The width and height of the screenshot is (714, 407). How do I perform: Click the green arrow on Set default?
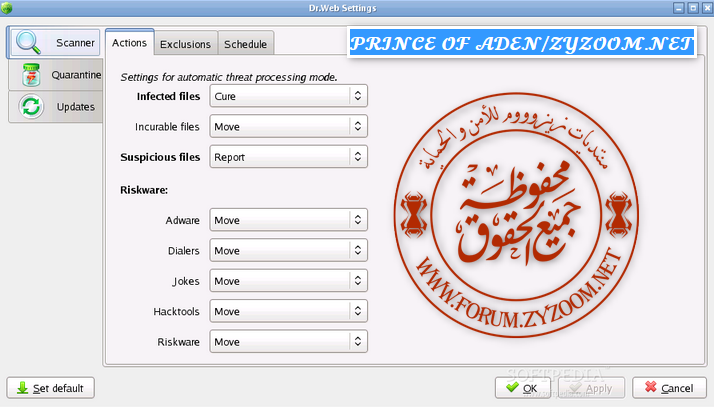coord(22,388)
